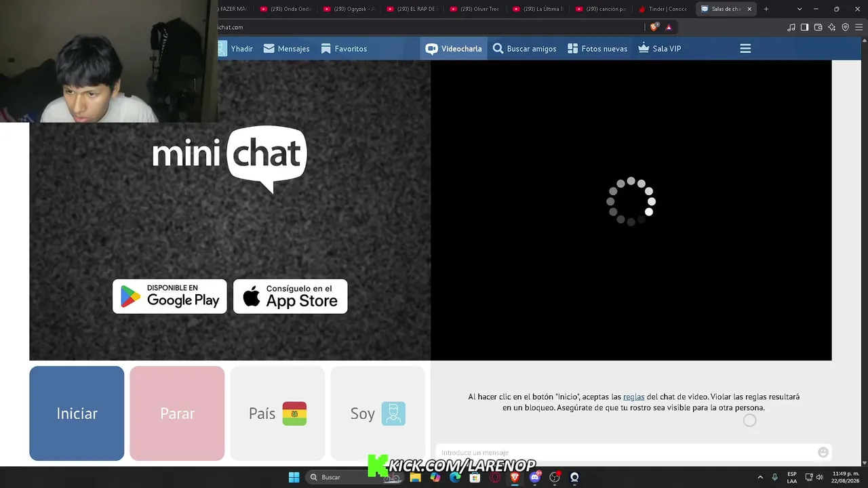Open the browser music note playlist icon

pos(791,27)
